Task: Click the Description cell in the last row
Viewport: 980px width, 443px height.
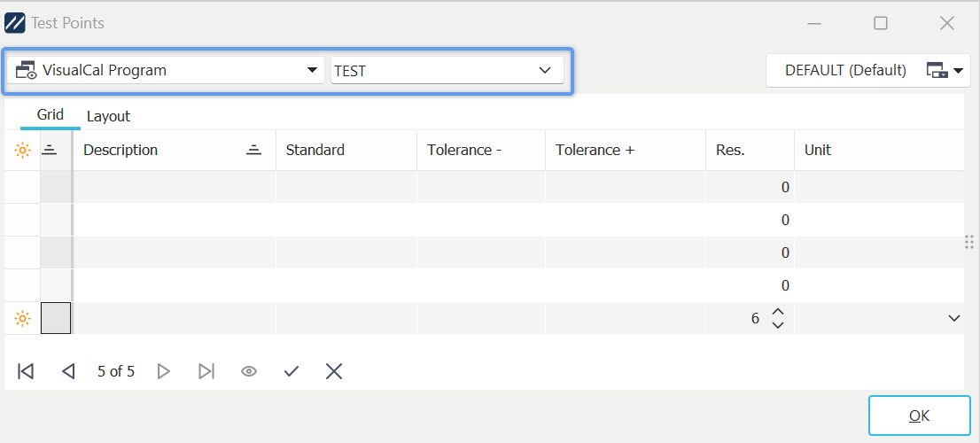Action: pyautogui.click(x=175, y=319)
